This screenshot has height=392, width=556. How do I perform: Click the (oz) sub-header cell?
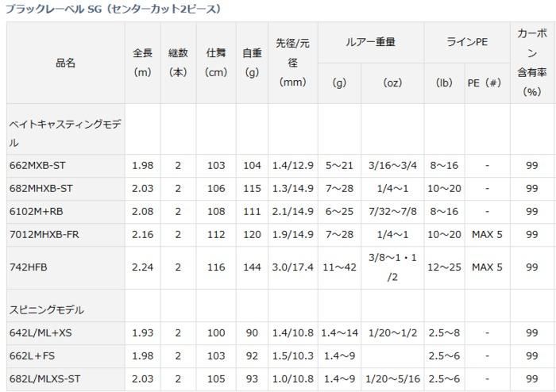pyautogui.click(x=392, y=83)
